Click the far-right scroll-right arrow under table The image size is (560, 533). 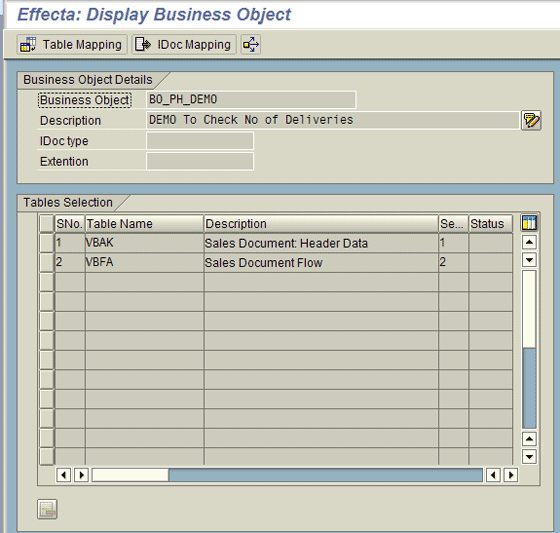coord(511,475)
